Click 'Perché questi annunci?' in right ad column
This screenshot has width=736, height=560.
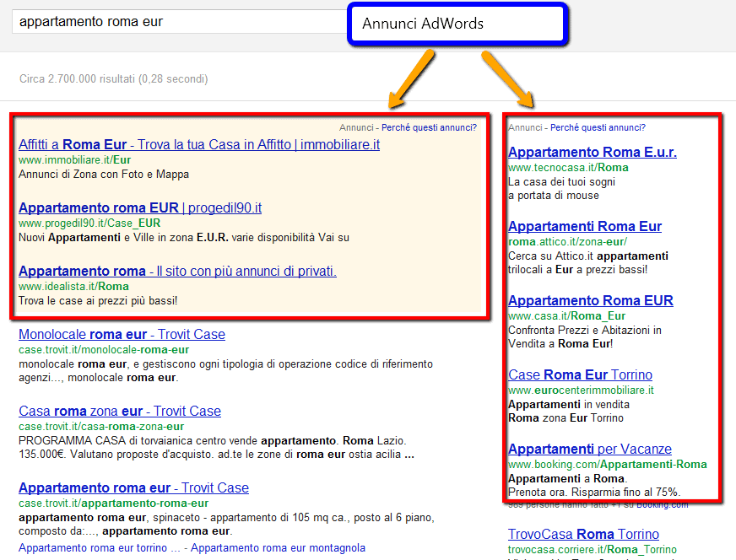click(x=598, y=127)
